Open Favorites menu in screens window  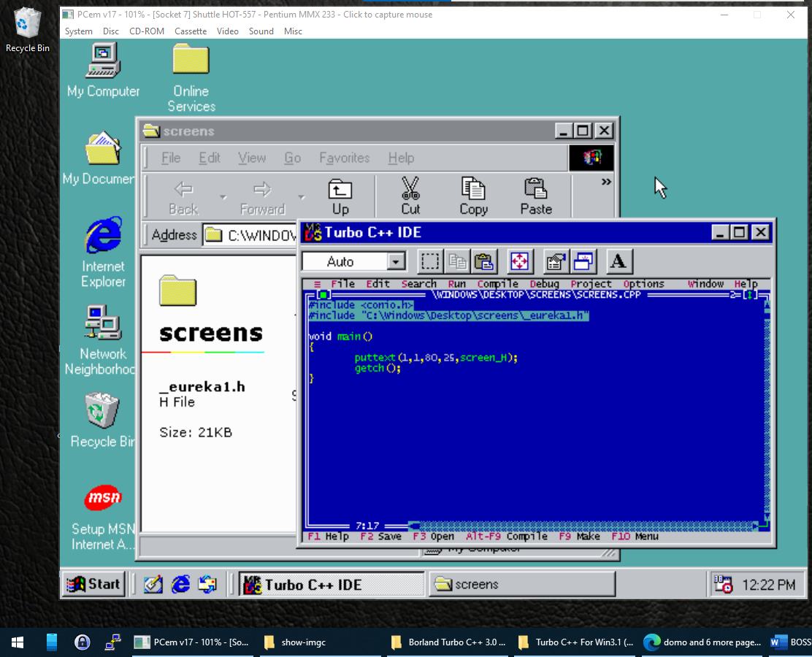pyautogui.click(x=345, y=158)
